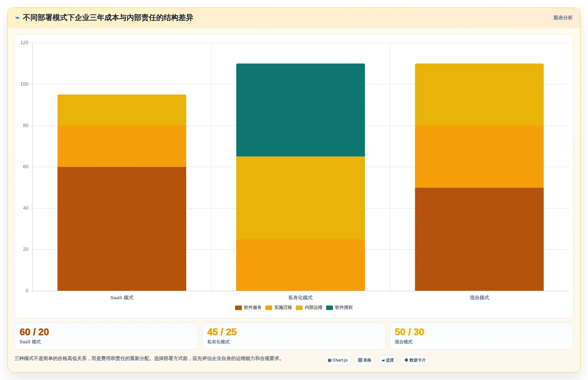Click the y-axis value 120

[24, 43]
